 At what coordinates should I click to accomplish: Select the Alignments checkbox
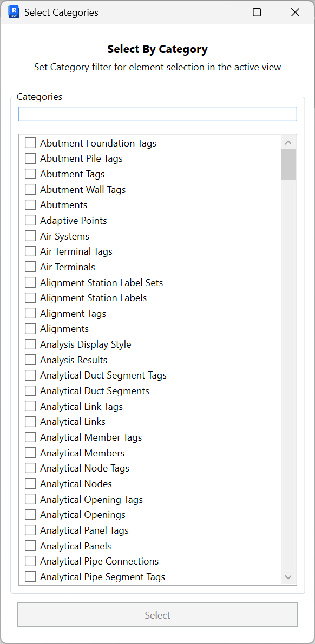(x=30, y=329)
